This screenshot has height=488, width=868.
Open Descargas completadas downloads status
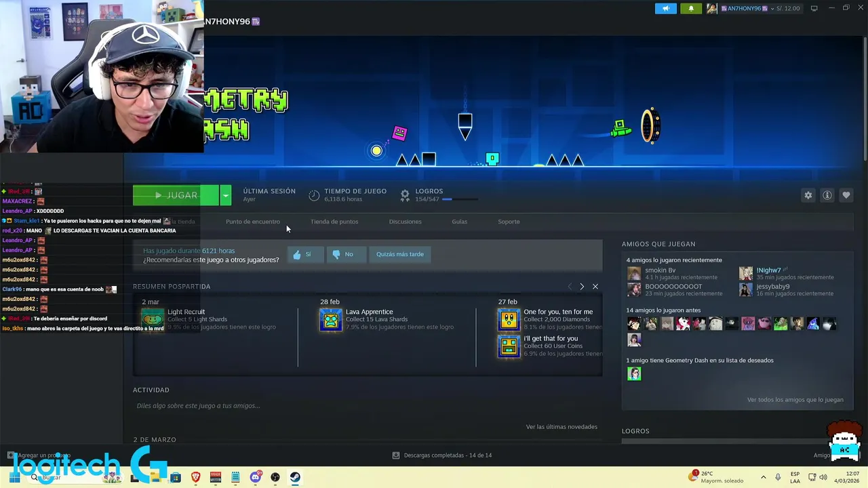pyautogui.click(x=448, y=455)
